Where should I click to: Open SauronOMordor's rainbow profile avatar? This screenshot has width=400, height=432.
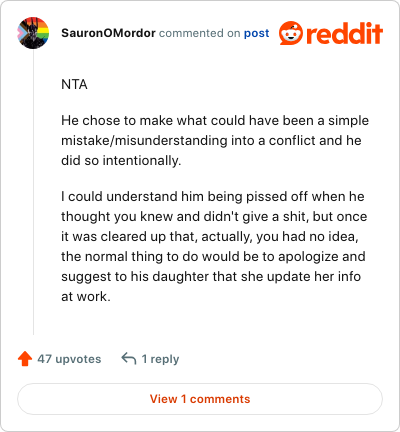pyautogui.click(x=33, y=33)
